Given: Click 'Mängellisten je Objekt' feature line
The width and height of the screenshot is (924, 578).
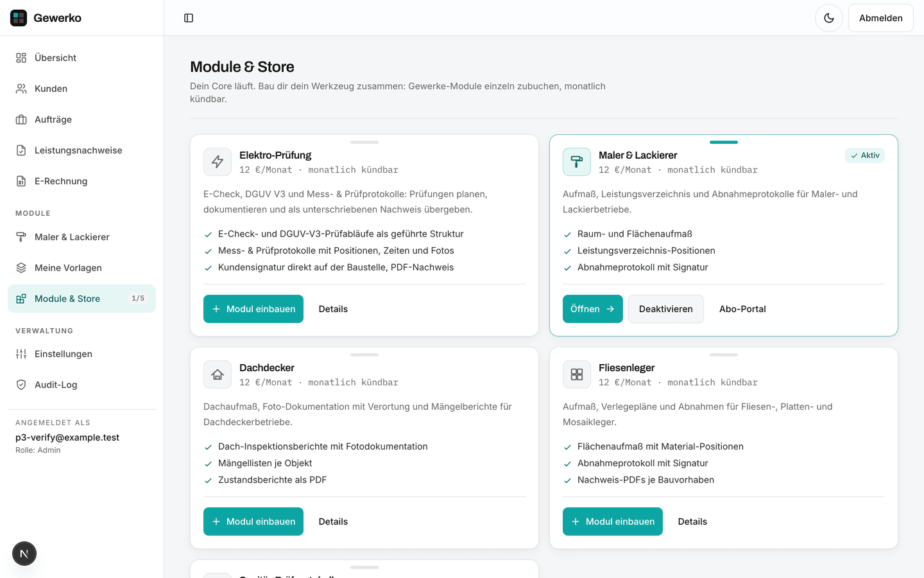Looking at the screenshot, I should pos(265,463).
